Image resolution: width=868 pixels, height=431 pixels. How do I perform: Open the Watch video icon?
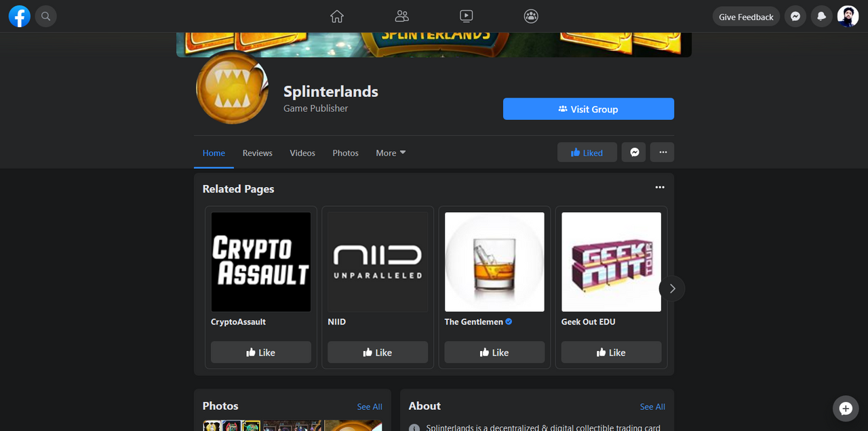[467, 16]
